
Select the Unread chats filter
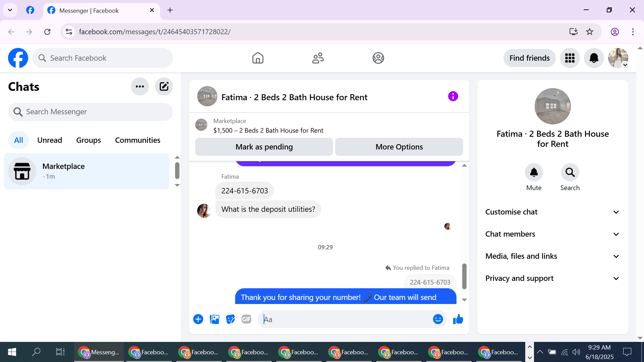coord(50,140)
